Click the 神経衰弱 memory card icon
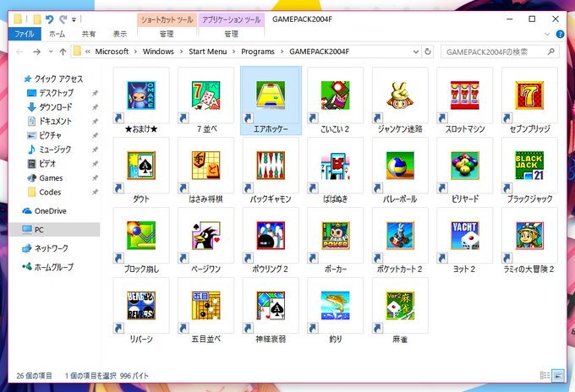This screenshot has height=392, width=575. tap(271, 306)
